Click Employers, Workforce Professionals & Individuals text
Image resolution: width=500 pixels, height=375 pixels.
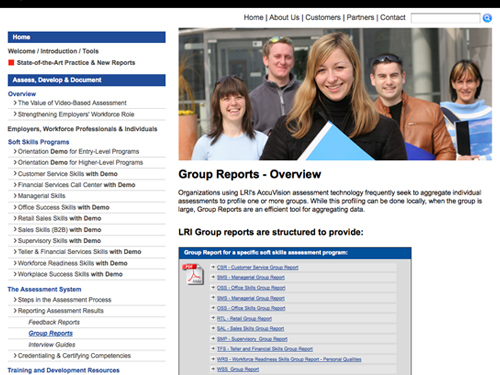coord(82,129)
